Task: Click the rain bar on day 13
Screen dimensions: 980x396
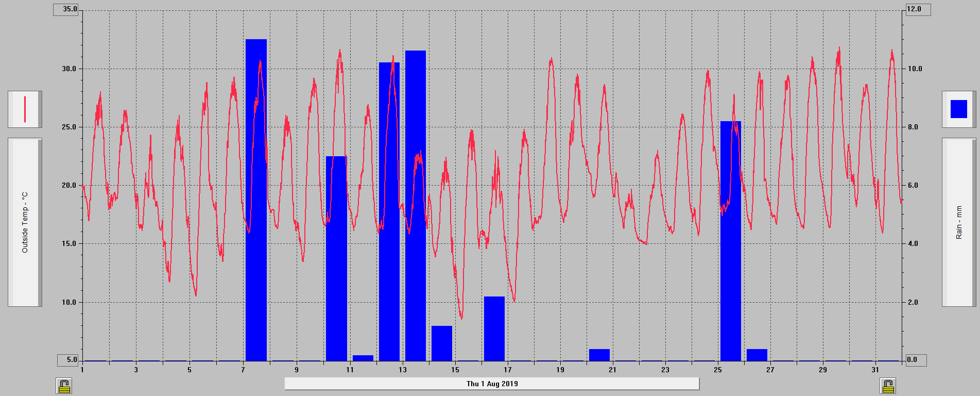Action: pos(416,206)
